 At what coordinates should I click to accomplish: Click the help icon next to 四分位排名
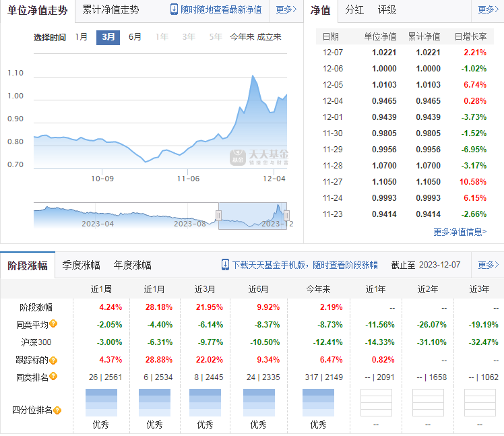coord(57,410)
